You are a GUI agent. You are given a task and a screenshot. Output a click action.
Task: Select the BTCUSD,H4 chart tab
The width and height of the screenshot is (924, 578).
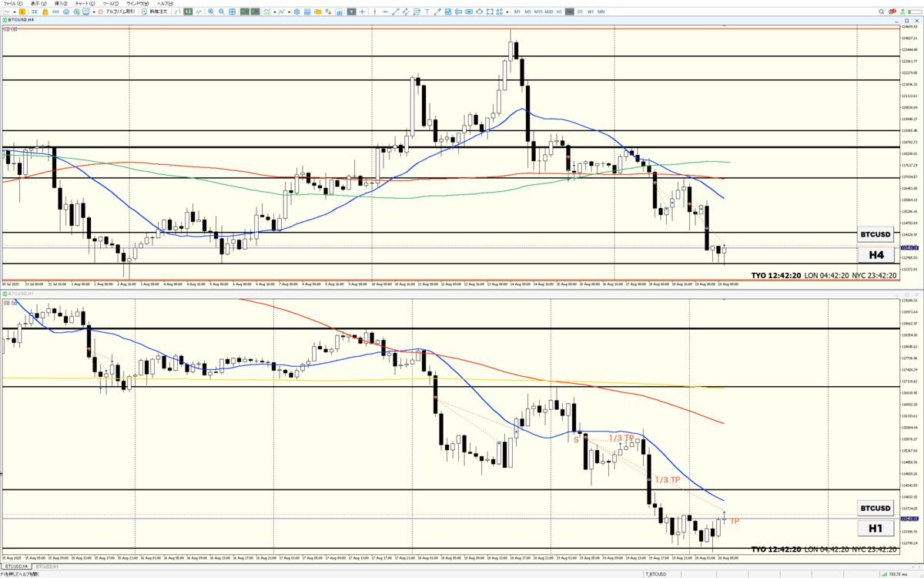16,566
